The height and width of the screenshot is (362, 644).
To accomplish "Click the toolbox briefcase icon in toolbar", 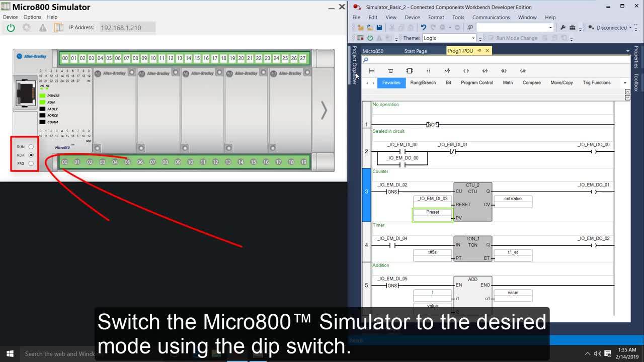I will coord(573,28).
